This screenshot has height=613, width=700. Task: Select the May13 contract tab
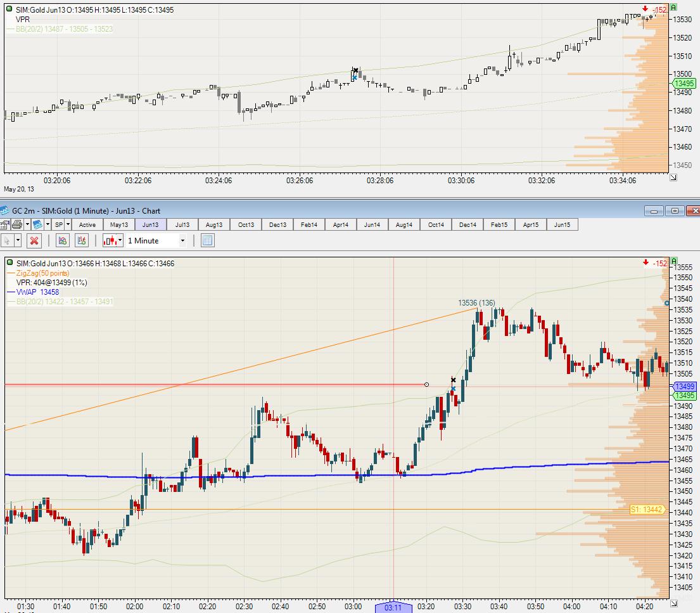[118, 224]
